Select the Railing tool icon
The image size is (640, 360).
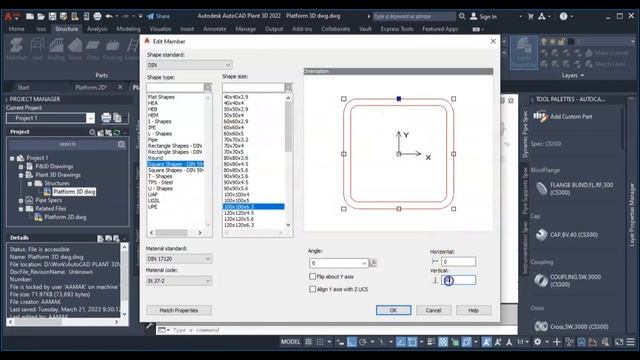pos(56,48)
